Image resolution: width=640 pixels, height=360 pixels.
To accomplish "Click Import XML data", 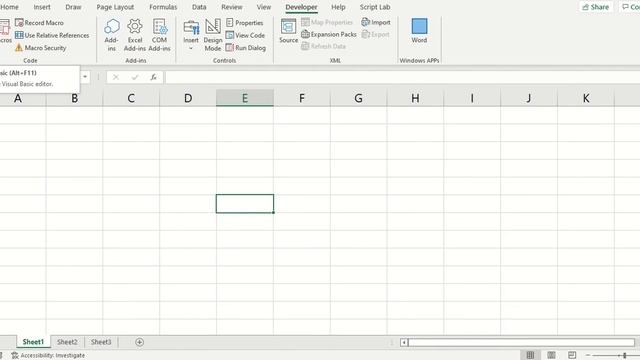I will (376, 22).
